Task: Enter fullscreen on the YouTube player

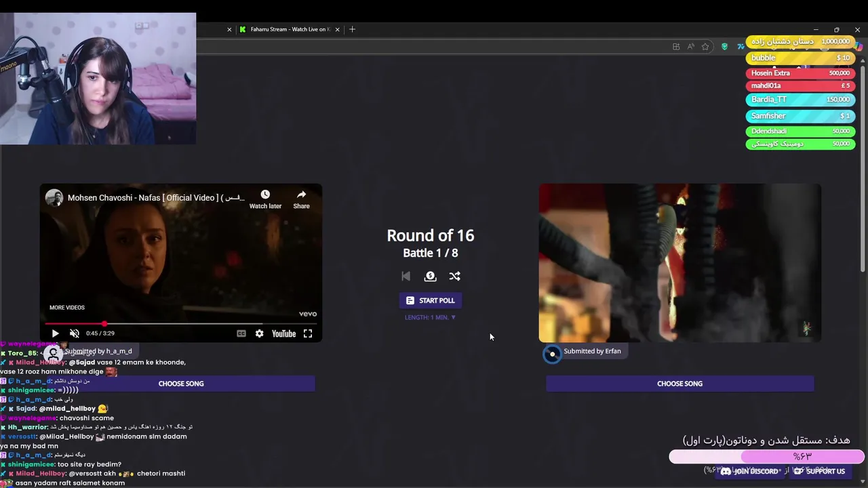Action: point(308,333)
